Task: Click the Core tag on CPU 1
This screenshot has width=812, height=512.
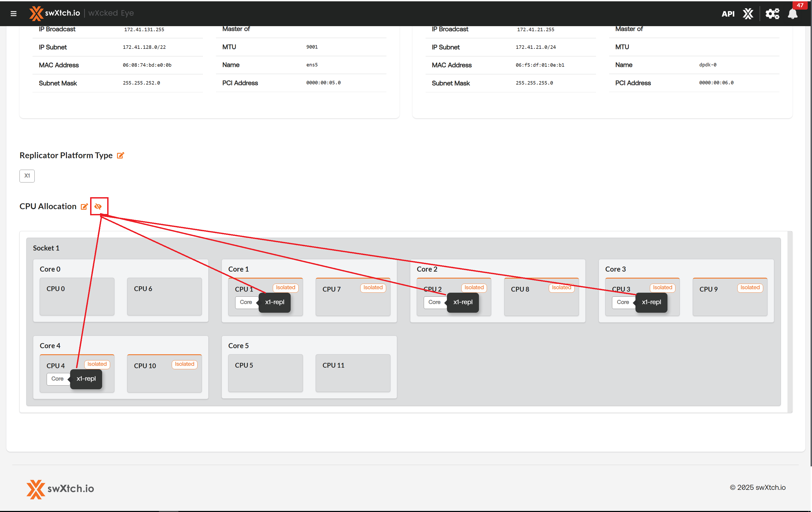Action: (246, 302)
